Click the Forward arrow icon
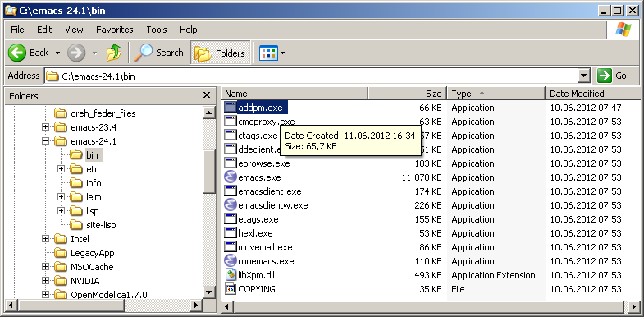Image resolution: width=644 pixels, height=317 pixels. tap(76, 53)
